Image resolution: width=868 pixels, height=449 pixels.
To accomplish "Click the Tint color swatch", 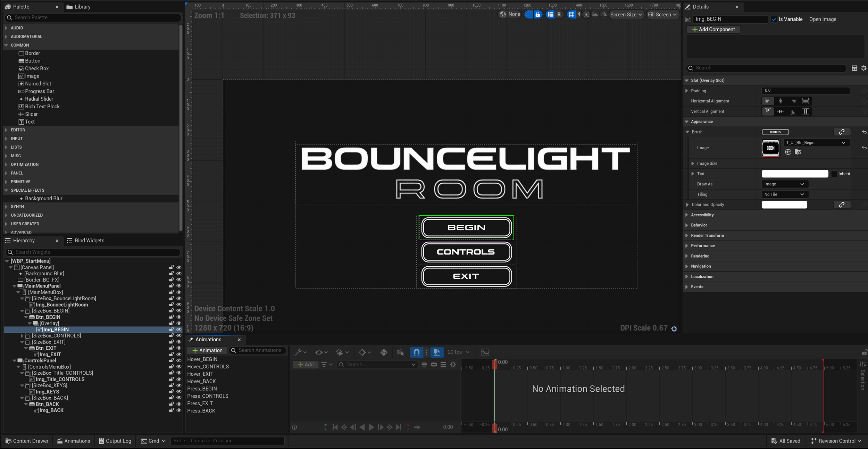I will coord(795,174).
